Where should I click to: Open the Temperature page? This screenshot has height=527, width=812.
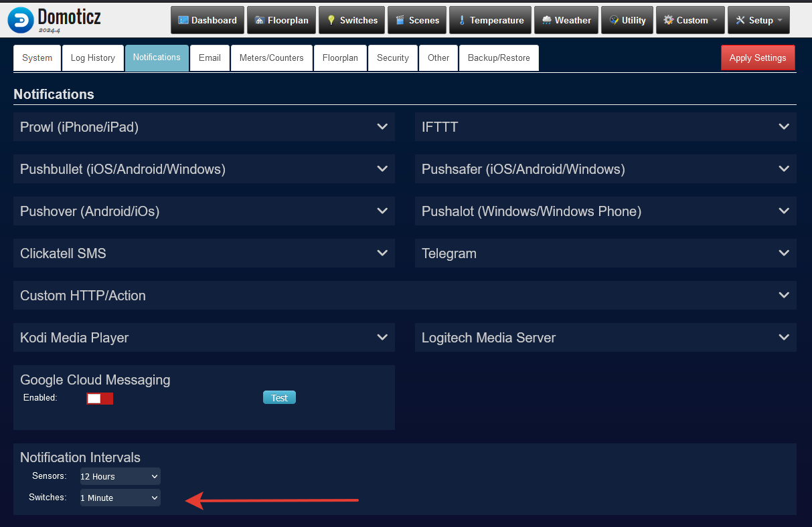(x=490, y=20)
